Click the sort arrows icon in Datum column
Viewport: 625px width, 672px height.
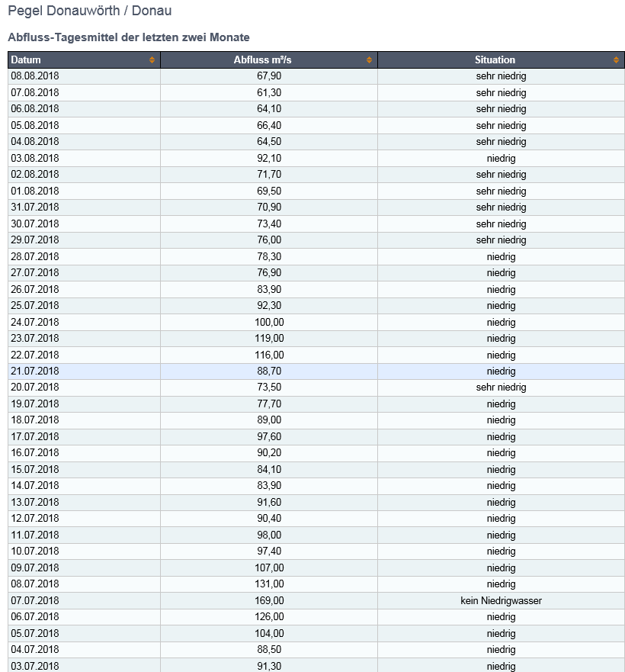(x=152, y=60)
